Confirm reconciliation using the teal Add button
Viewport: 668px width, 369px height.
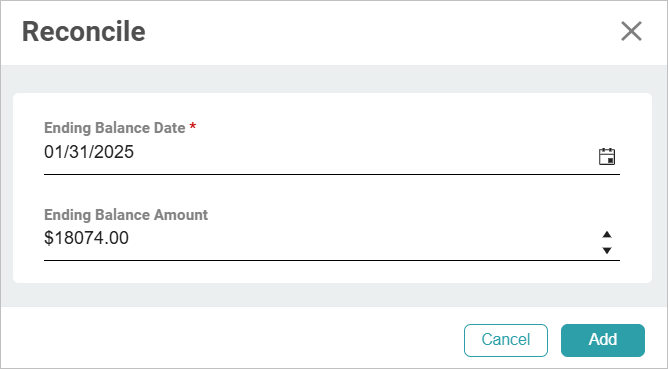point(603,340)
